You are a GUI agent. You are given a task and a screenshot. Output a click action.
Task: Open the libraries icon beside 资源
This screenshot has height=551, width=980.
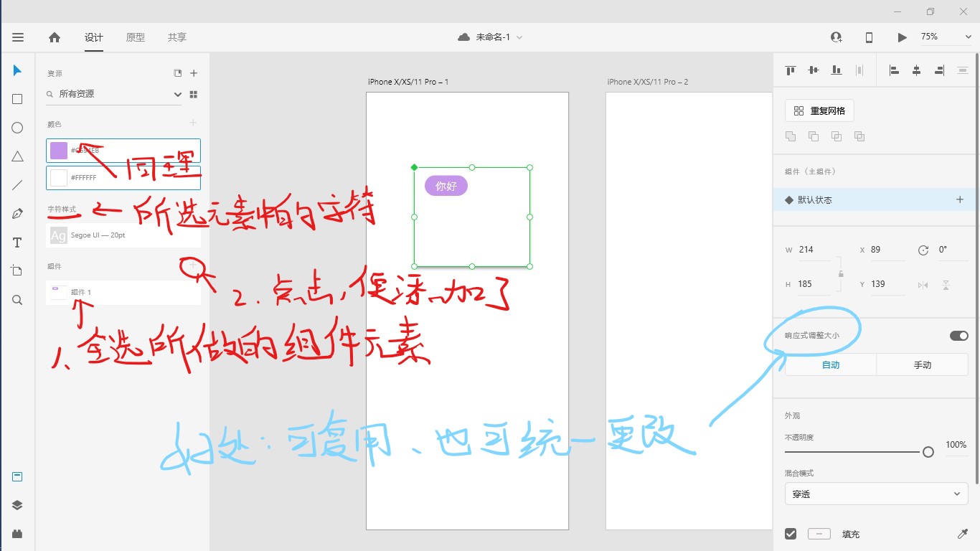(178, 73)
